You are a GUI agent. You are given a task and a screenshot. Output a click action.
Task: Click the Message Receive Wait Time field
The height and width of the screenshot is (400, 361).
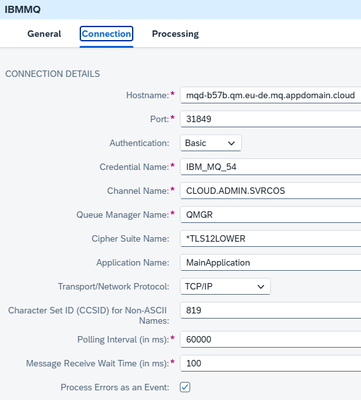tap(271, 363)
